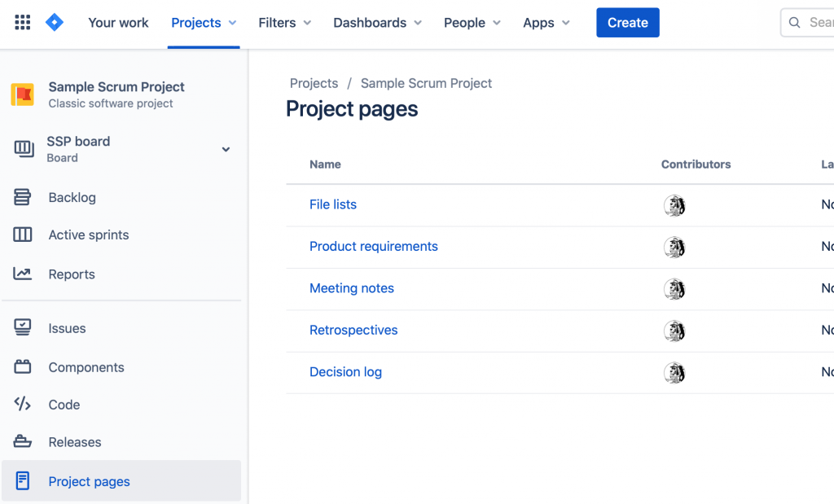Click the Jira diamond logo

(55, 22)
